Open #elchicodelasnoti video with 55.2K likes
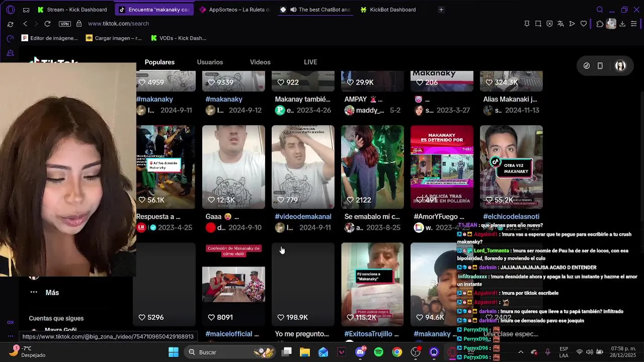 (x=511, y=167)
